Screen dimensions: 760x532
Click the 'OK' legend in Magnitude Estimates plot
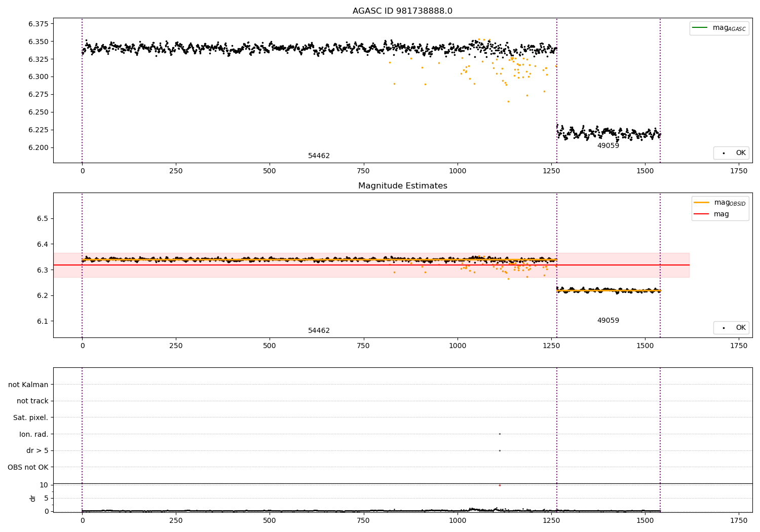coord(731,327)
